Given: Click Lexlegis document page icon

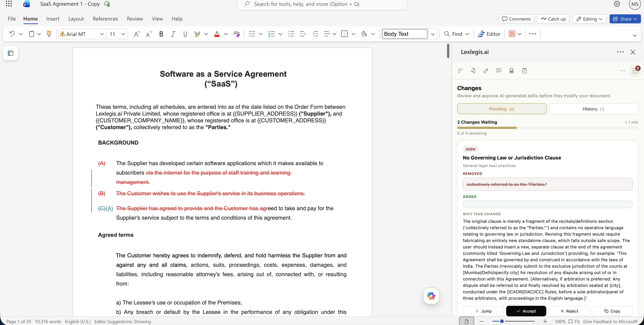Looking at the screenshot, I should click(511, 71).
